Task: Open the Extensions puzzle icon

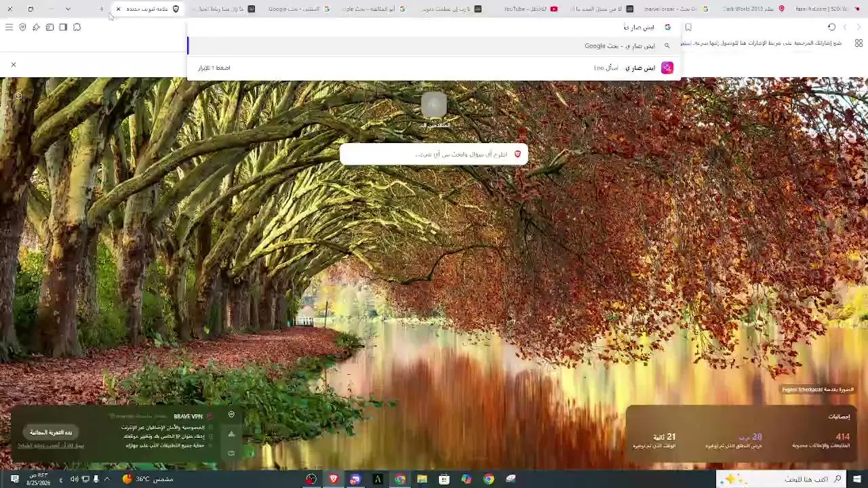Action: tap(77, 27)
